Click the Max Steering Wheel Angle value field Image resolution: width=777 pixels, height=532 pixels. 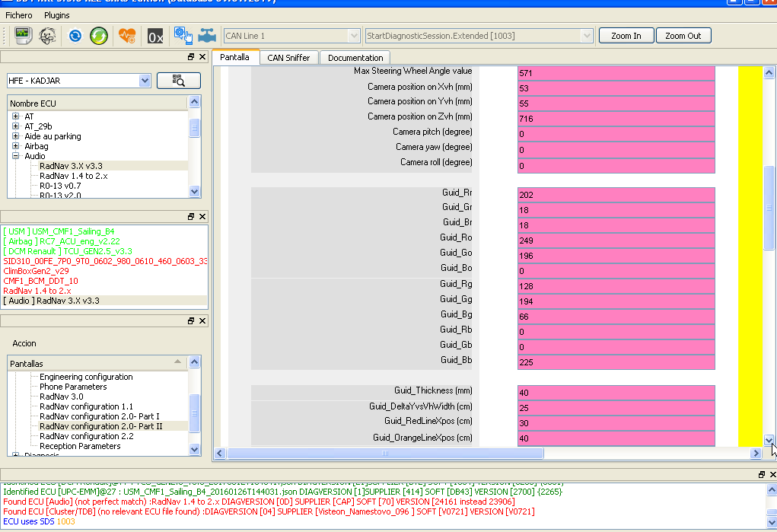point(616,73)
